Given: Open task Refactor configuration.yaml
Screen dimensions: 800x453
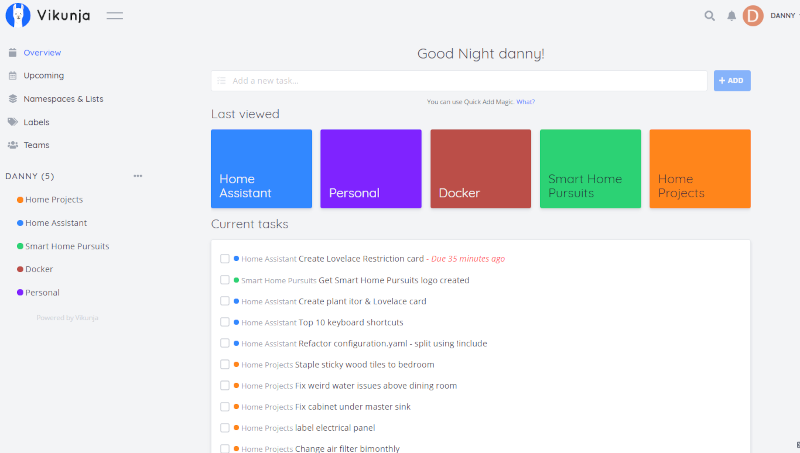Looking at the screenshot, I should [x=393, y=343].
